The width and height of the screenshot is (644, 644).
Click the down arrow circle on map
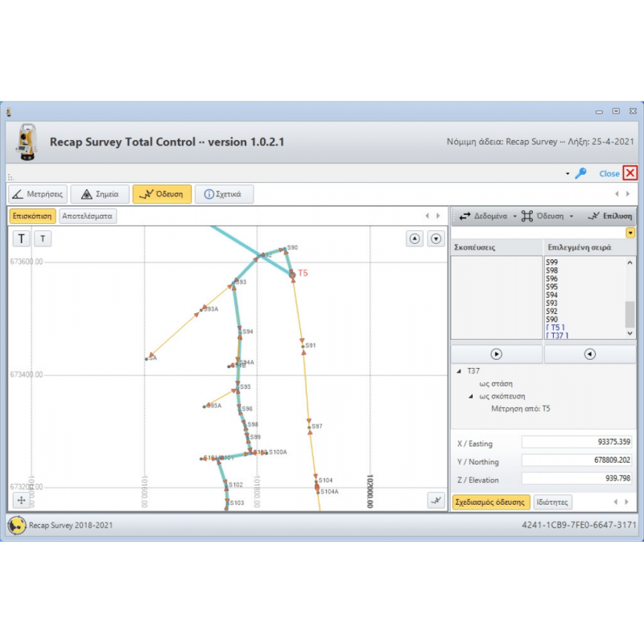436,238
